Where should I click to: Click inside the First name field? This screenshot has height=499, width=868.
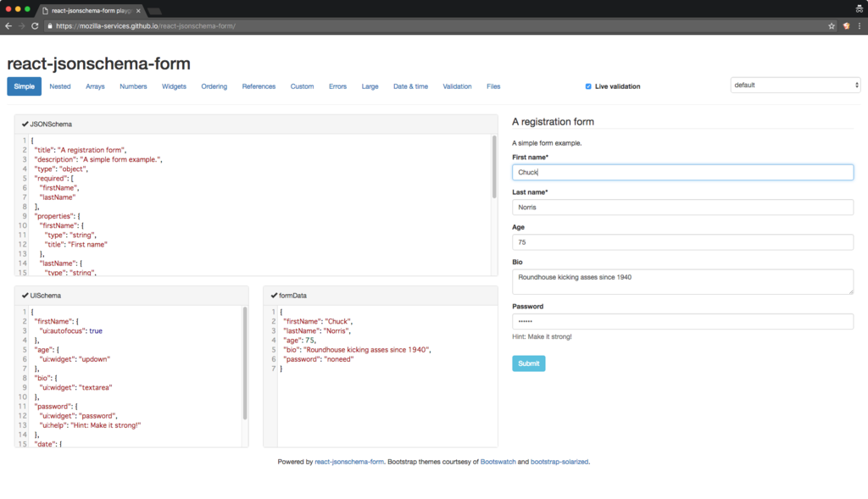tap(681, 172)
